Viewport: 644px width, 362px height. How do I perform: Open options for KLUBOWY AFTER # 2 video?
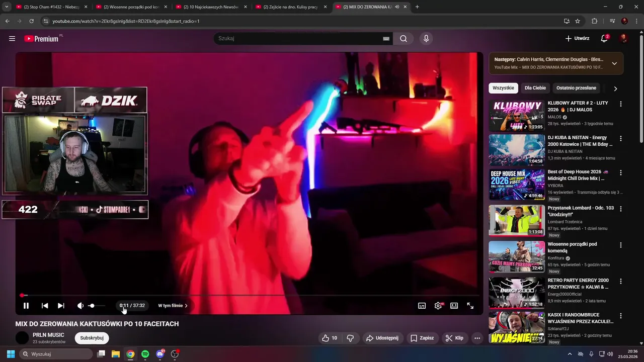(620, 104)
